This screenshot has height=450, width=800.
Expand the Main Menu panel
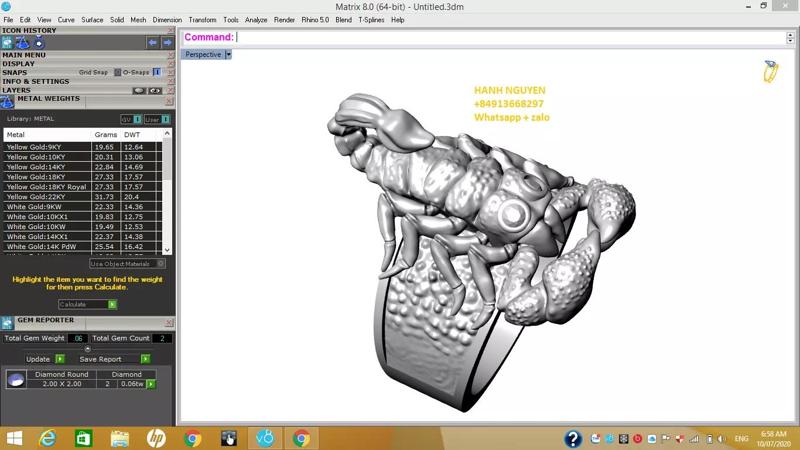(x=24, y=55)
